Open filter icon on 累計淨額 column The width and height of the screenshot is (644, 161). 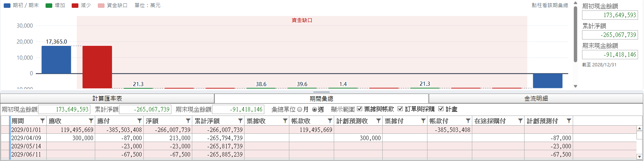240,121
